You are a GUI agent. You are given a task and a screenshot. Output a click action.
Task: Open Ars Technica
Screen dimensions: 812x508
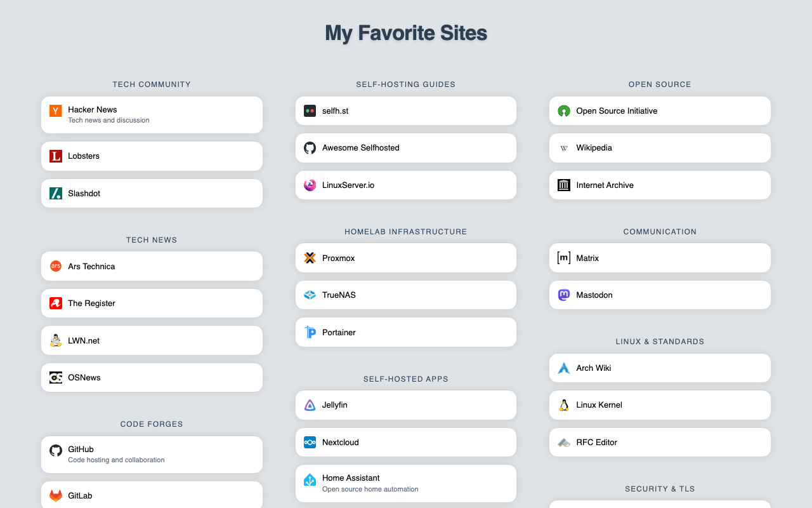click(x=152, y=266)
